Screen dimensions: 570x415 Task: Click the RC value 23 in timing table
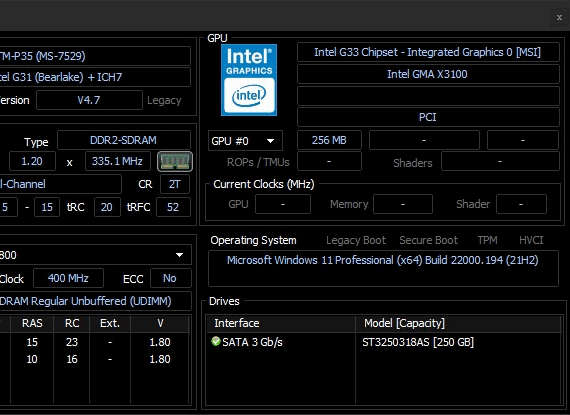tap(72, 342)
